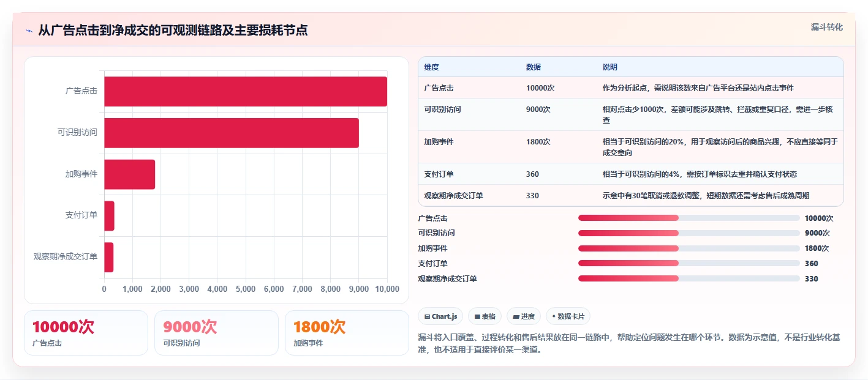Select the 进度 chip
Screen dimensions: 868x380
(524, 316)
